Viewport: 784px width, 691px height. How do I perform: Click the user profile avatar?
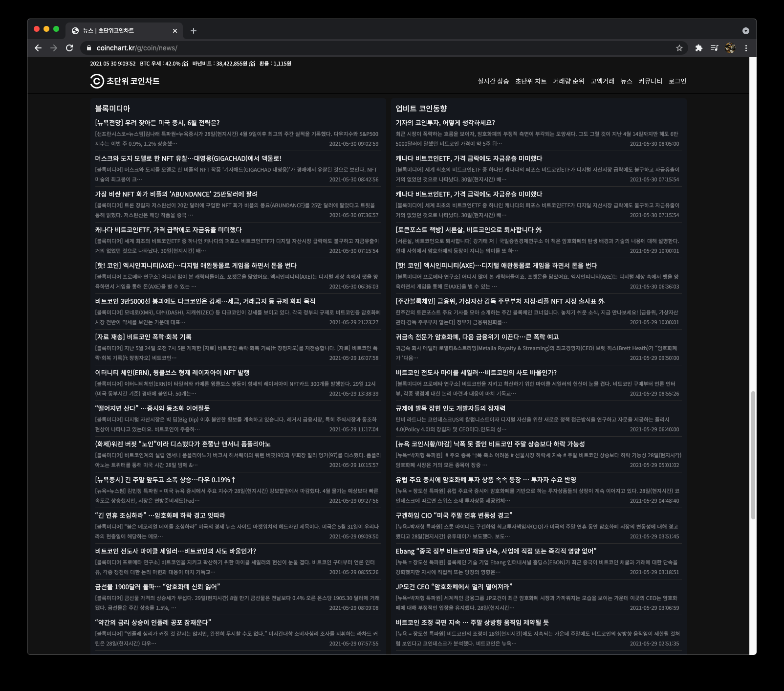pos(730,48)
